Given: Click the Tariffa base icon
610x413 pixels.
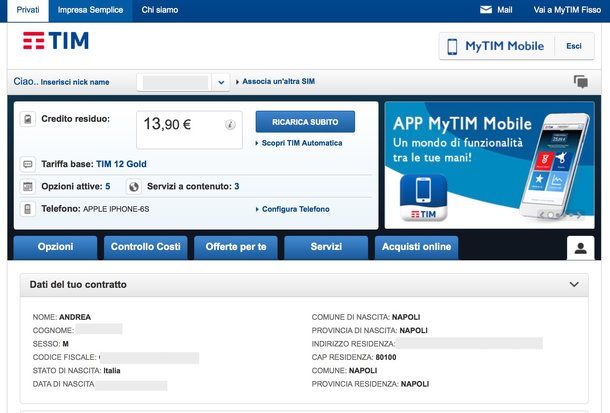Looking at the screenshot, I should pos(28,164).
